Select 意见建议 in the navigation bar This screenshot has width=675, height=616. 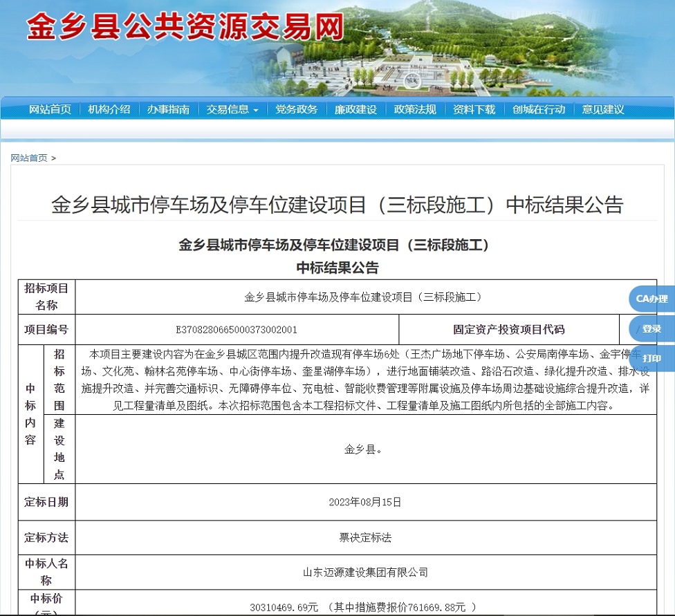point(602,110)
